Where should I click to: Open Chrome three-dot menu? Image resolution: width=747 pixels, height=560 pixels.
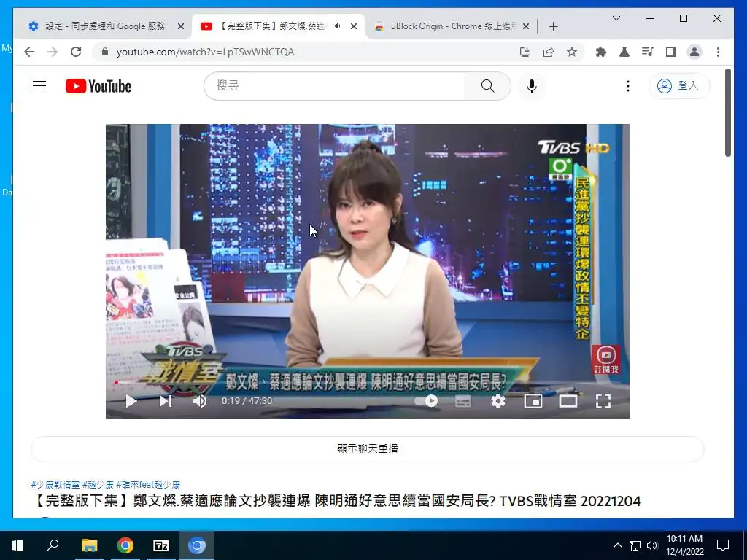pos(718,52)
